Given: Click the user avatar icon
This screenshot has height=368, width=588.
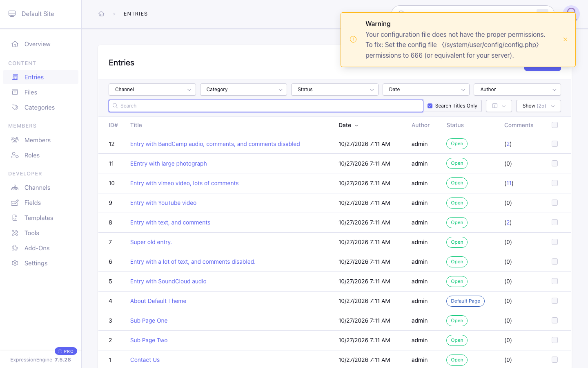Looking at the screenshot, I should [x=571, y=13].
